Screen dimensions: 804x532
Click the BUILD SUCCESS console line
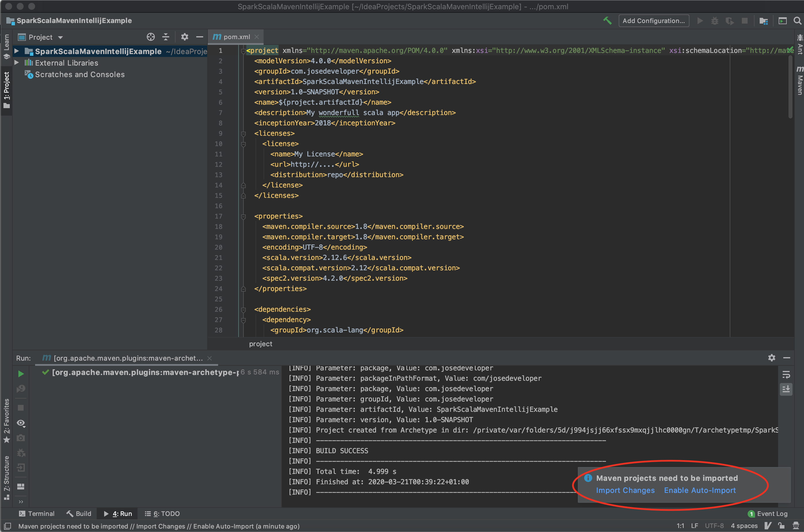click(x=342, y=451)
